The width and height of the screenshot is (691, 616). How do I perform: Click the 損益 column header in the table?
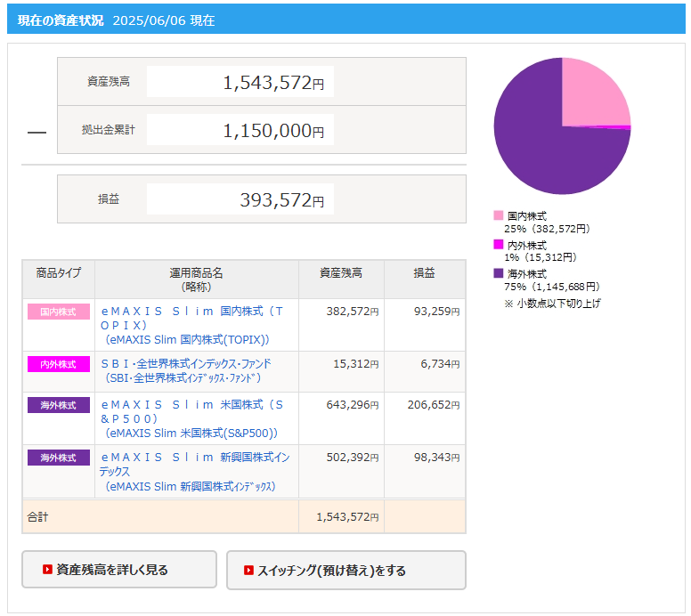pyautogui.click(x=424, y=273)
